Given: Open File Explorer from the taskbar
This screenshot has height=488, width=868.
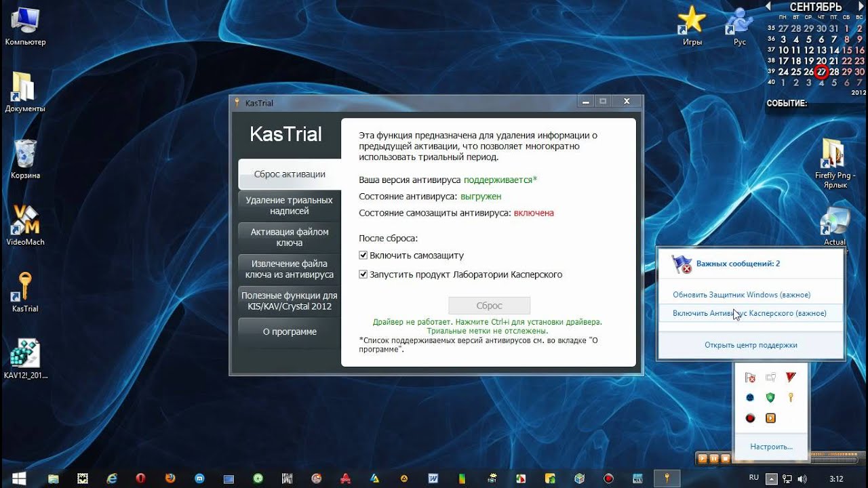Looking at the screenshot, I should pyautogui.click(x=53, y=479).
